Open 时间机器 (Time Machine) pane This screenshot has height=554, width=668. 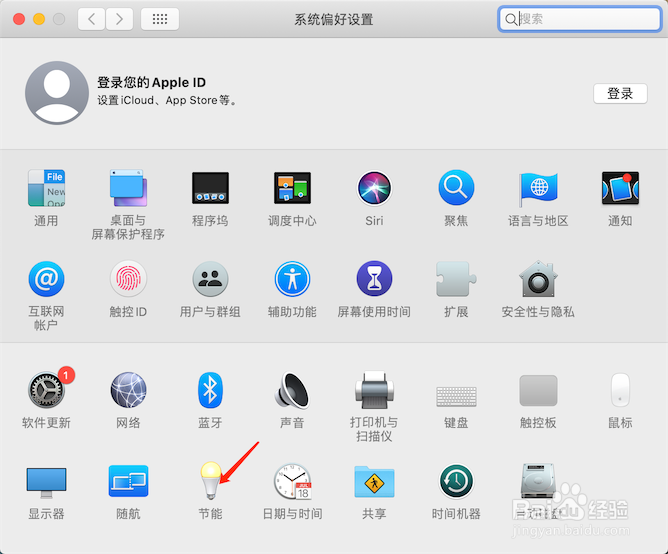(x=456, y=481)
